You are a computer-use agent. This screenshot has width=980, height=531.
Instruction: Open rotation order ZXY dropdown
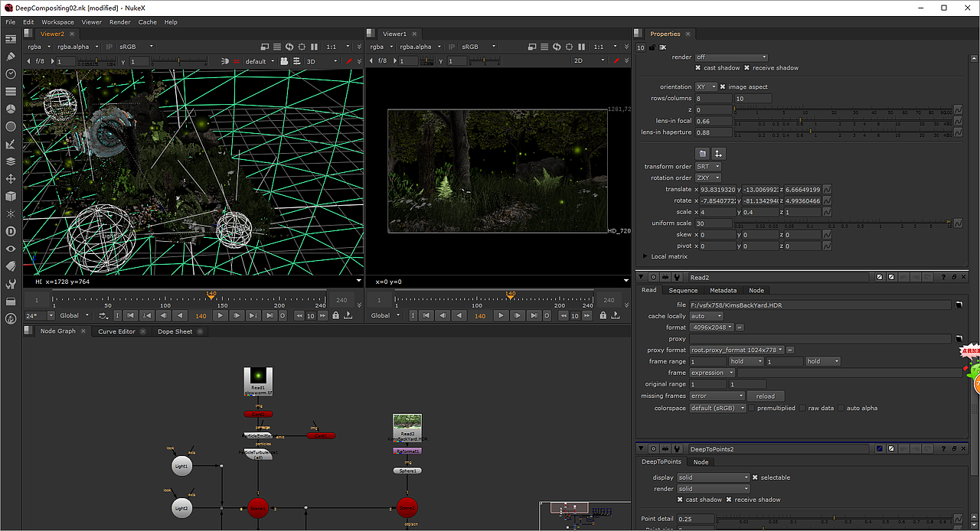coord(707,178)
